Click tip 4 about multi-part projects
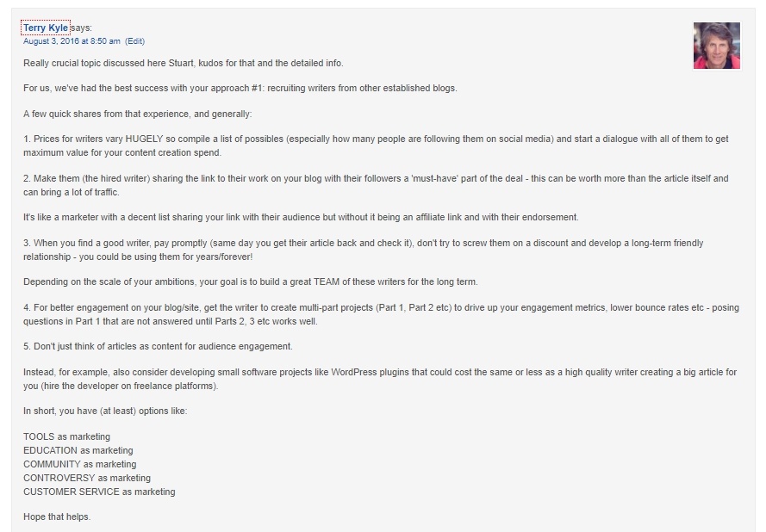This screenshot has width=766, height=532. tap(381, 314)
